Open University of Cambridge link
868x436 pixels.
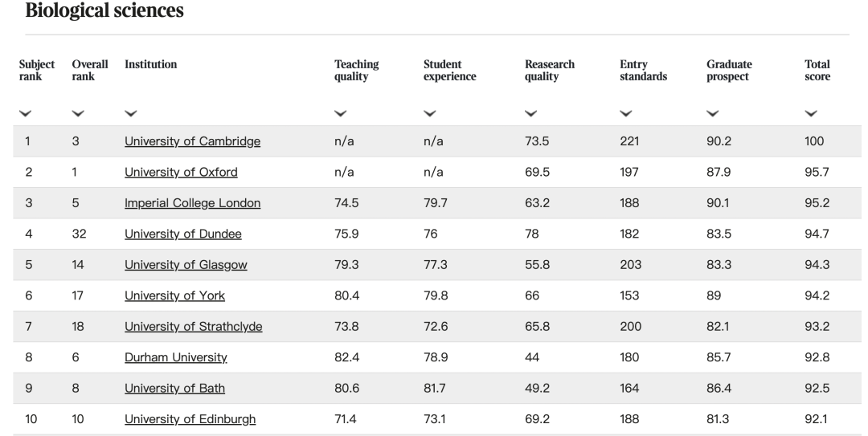pyautogui.click(x=192, y=141)
